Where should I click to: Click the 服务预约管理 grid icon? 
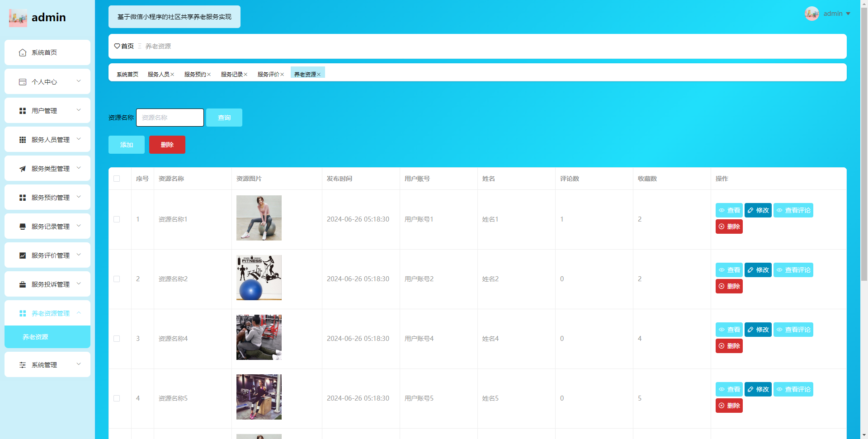(x=23, y=198)
